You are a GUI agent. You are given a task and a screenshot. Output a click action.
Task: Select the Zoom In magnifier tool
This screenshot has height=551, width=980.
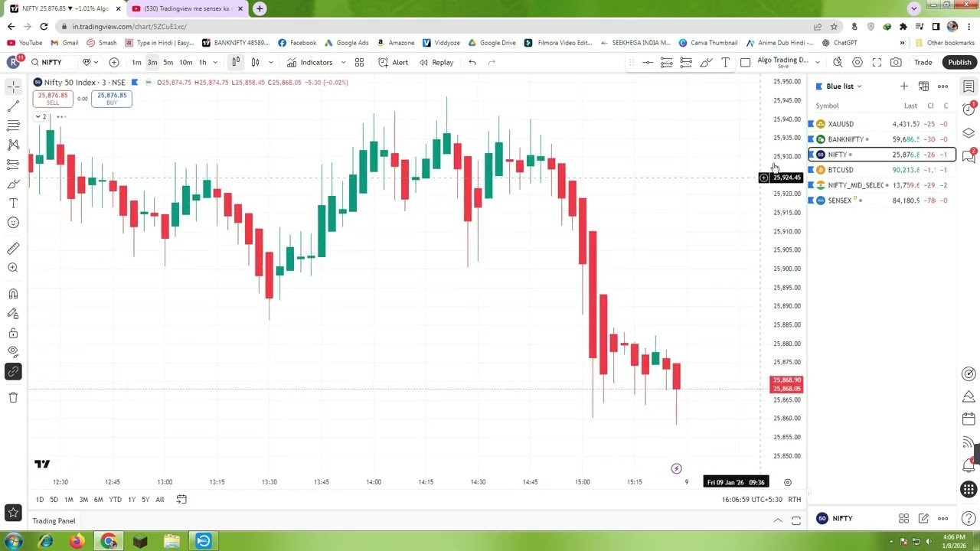12,267
